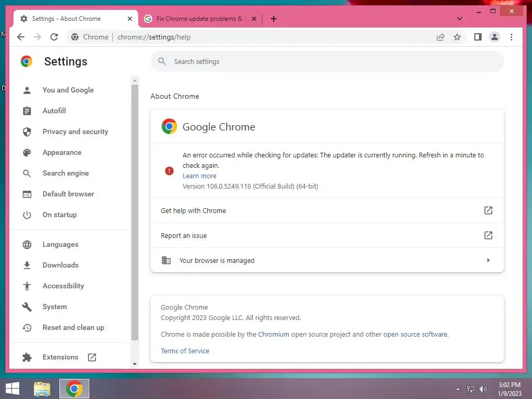Open Extensions external link icon
The width and height of the screenshot is (532, 399).
pyautogui.click(x=92, y=357)
